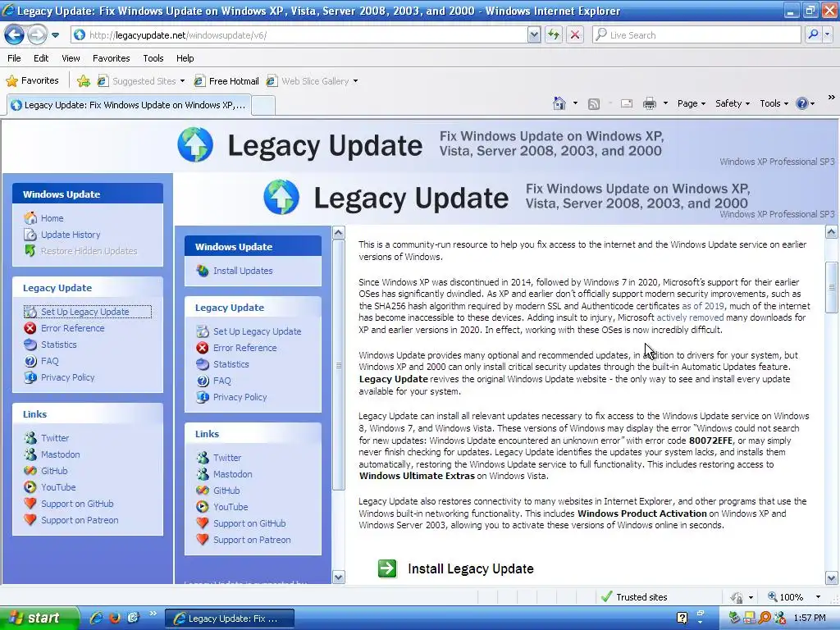
Task: Open the recent pages dropdown arrow
Action: (x=55, y=35)
